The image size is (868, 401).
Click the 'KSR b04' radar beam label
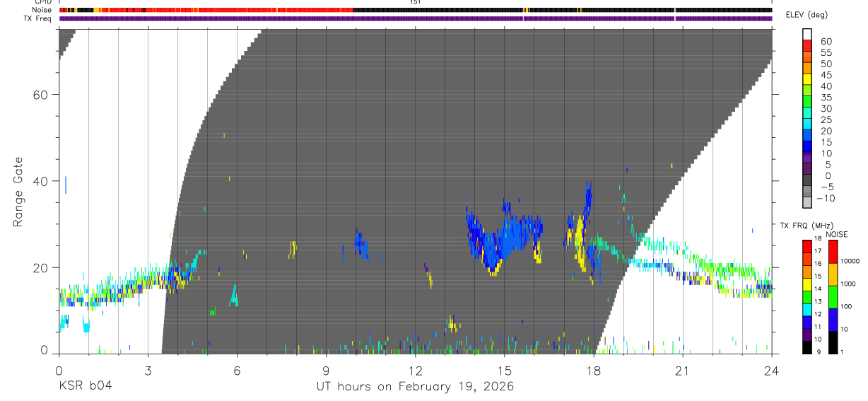coord(85,386)
